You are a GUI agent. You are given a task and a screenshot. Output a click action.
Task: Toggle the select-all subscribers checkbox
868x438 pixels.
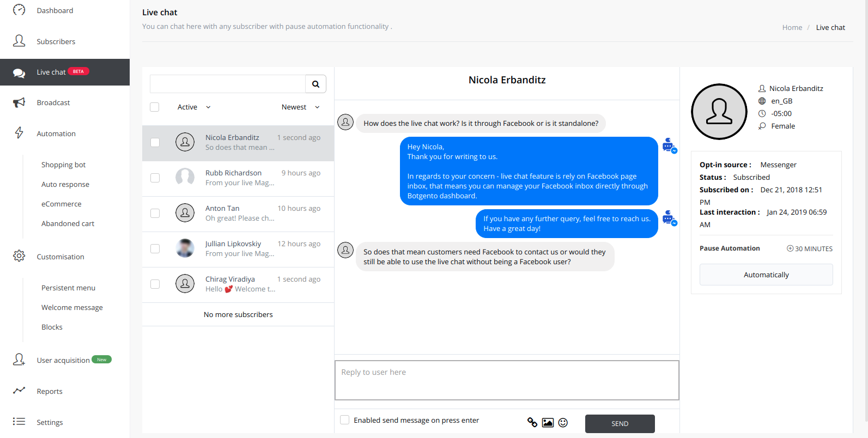pyautogui.click(x=155, y=107)
